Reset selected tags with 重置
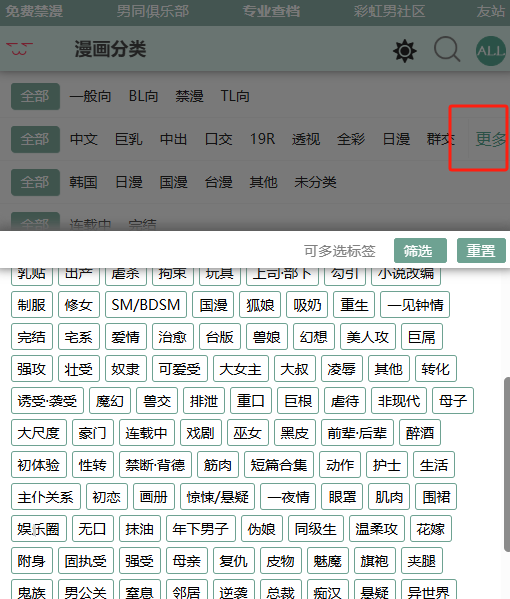Screen dimensions: 510x599 481,251
